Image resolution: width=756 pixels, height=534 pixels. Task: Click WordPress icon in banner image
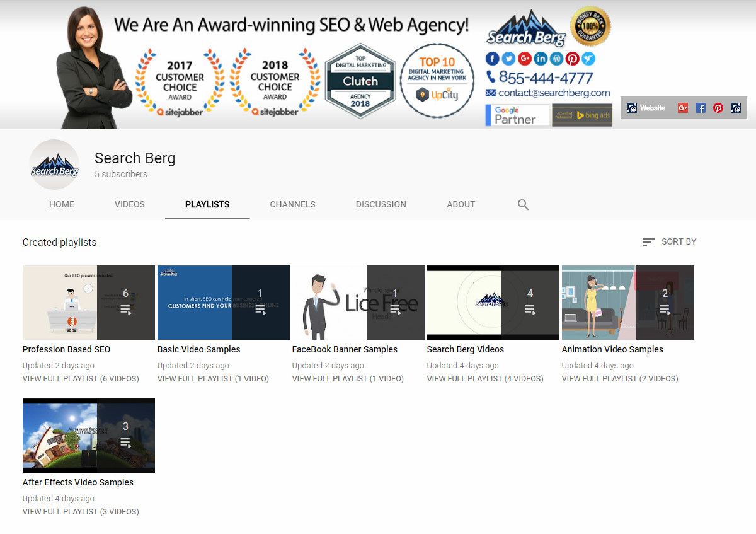coord(556,59)
